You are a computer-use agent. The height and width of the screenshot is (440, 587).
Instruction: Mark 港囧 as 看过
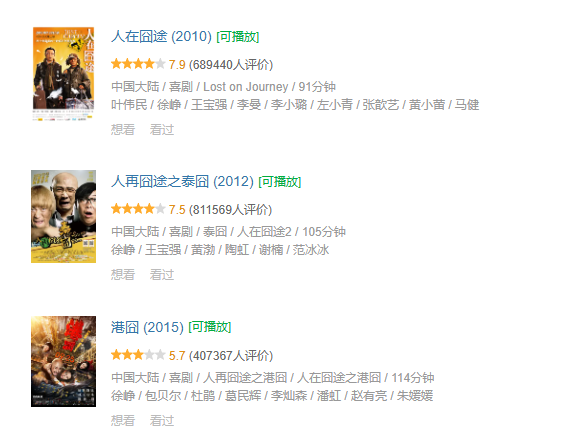[162, 420]
